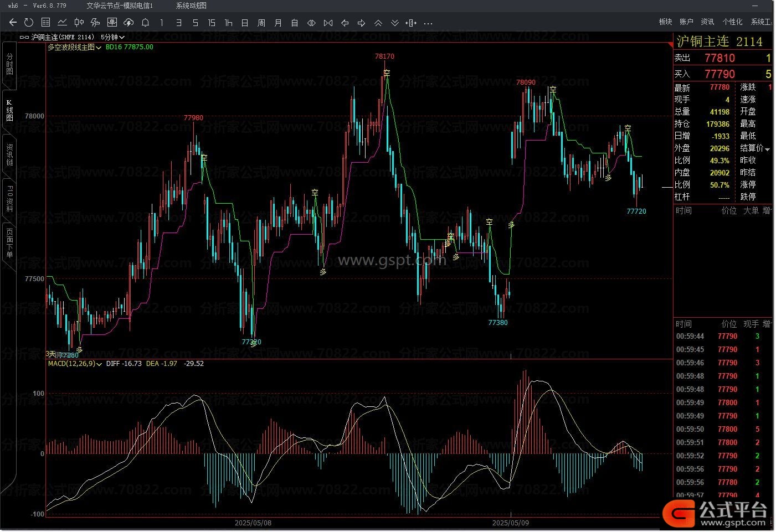Screen dimensions: 776x532
Task: Click the 2025/05/08 date label
Action: [253, 523]
